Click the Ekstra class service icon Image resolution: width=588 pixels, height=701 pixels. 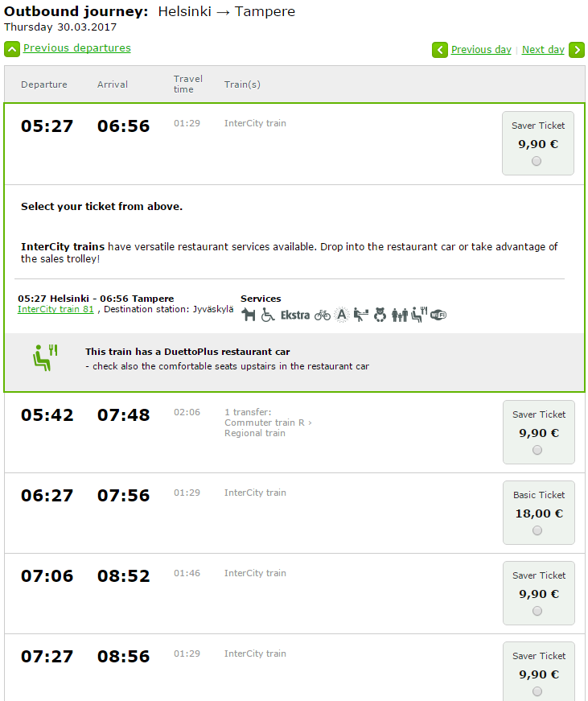(295, 315)
